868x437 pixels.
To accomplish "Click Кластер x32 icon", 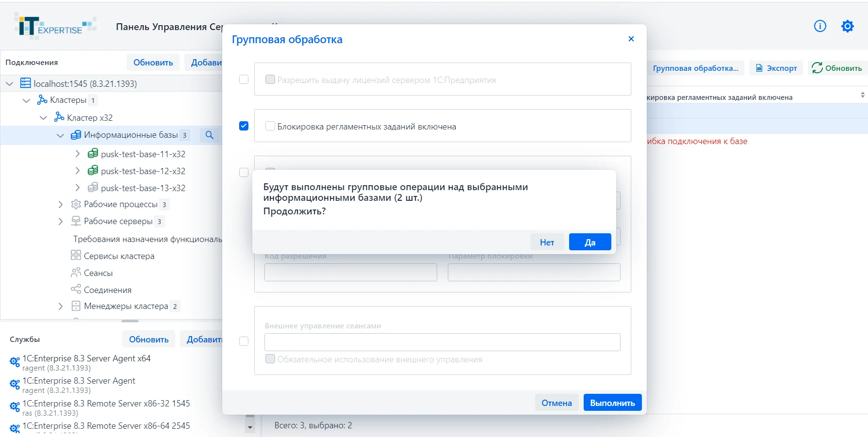I will tap(59, 117).
